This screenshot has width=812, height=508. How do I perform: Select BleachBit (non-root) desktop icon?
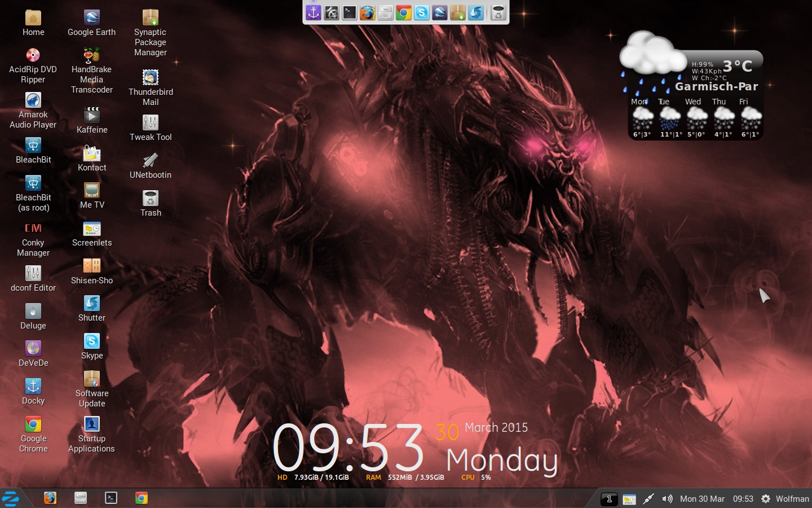coord(33,150)
